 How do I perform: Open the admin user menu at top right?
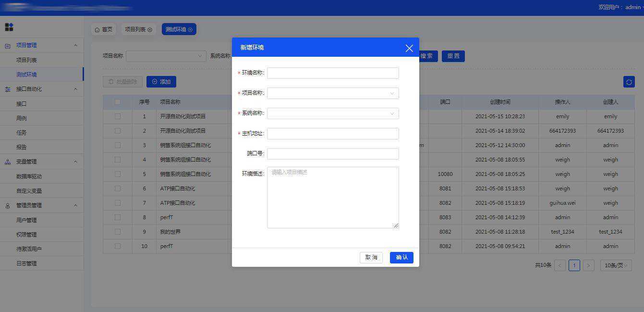click(x=635, y=7)
